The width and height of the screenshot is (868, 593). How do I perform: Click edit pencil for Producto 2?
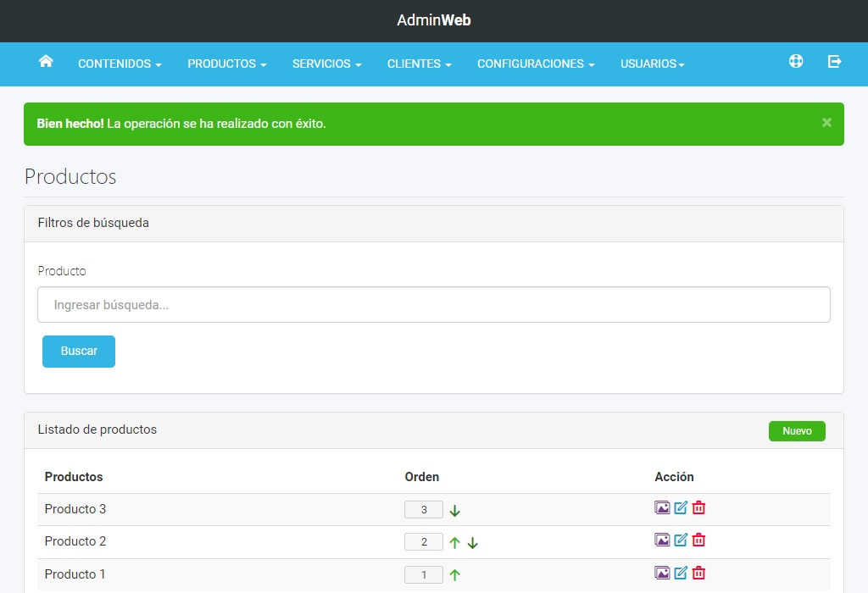(679, 540)
